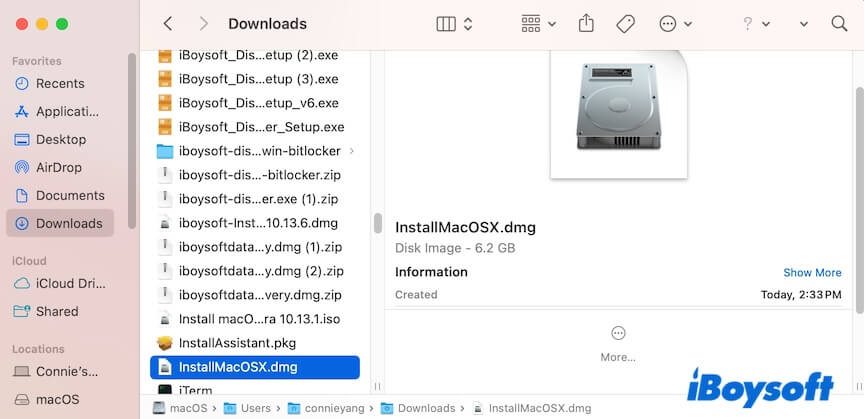Open the toolbar overflow chevron

coord(803,23)
